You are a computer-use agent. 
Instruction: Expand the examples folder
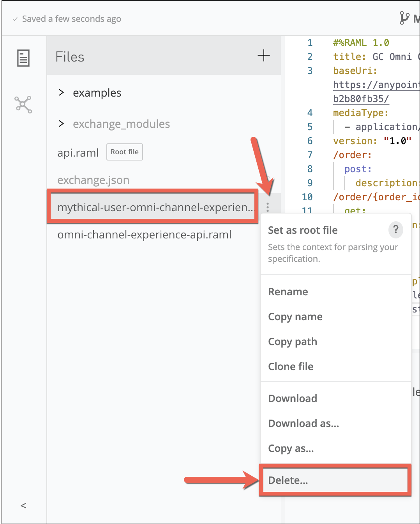click(x=61, y=93)
